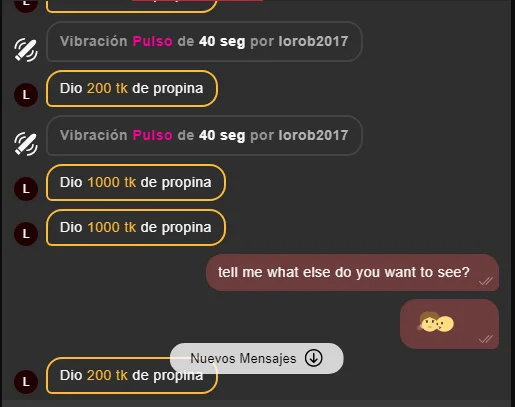Click the first vibration toy icon
This screenshot has height=407, width=515.
(x=26, y=50)
